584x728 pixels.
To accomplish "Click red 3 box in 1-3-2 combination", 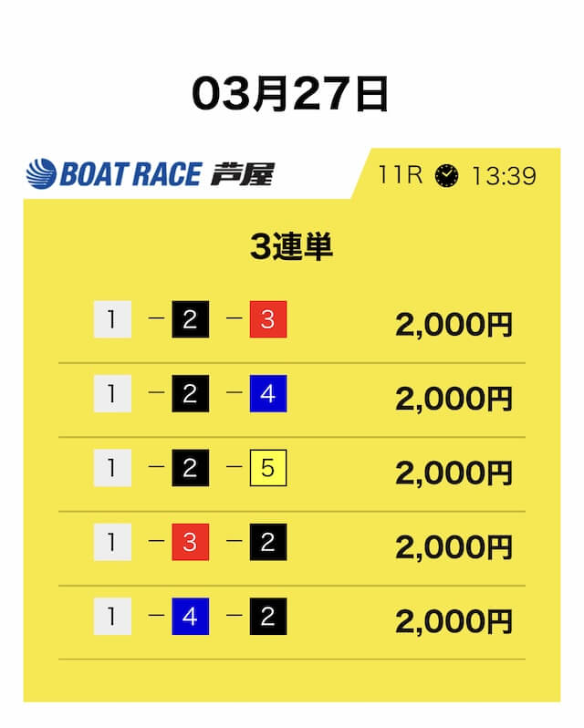I will pos(190,542).
